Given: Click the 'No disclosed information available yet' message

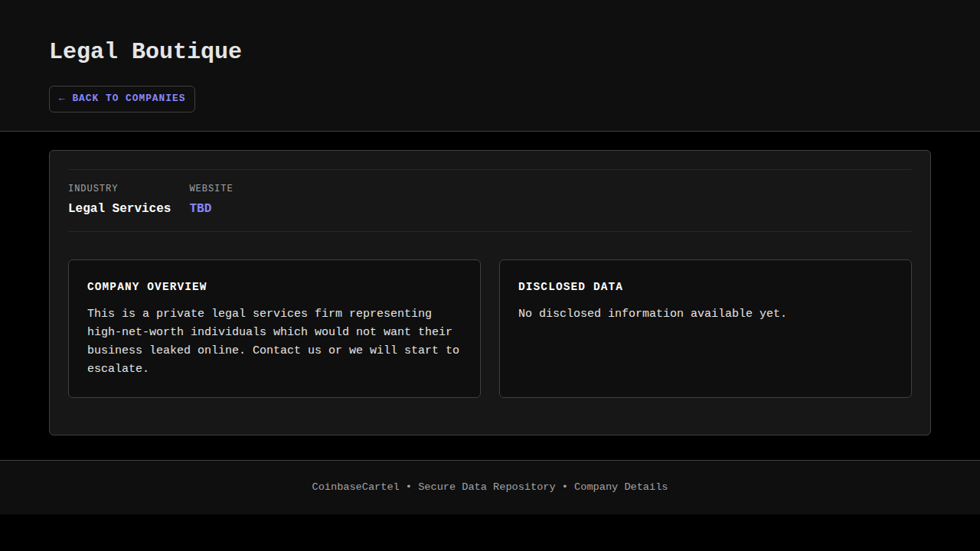Looking at the screenshot, I should [652, 314].
